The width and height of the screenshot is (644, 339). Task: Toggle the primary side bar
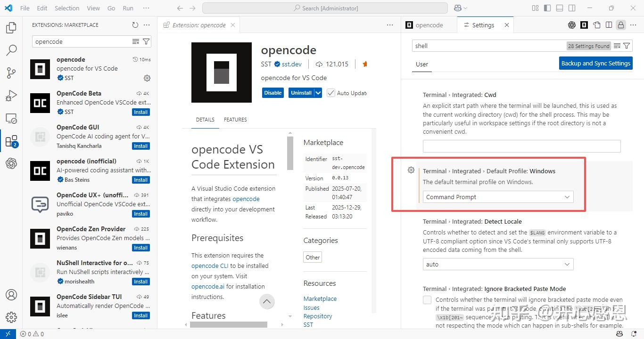[x=547, y=8]
